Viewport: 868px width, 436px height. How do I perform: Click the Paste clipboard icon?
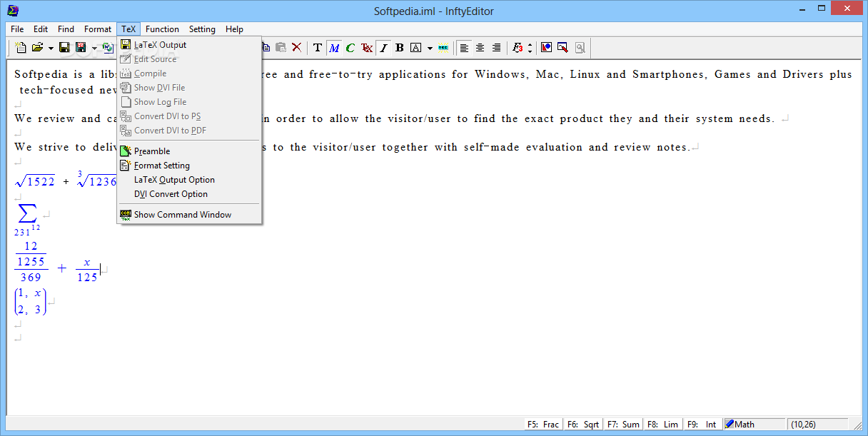point(281,48)
